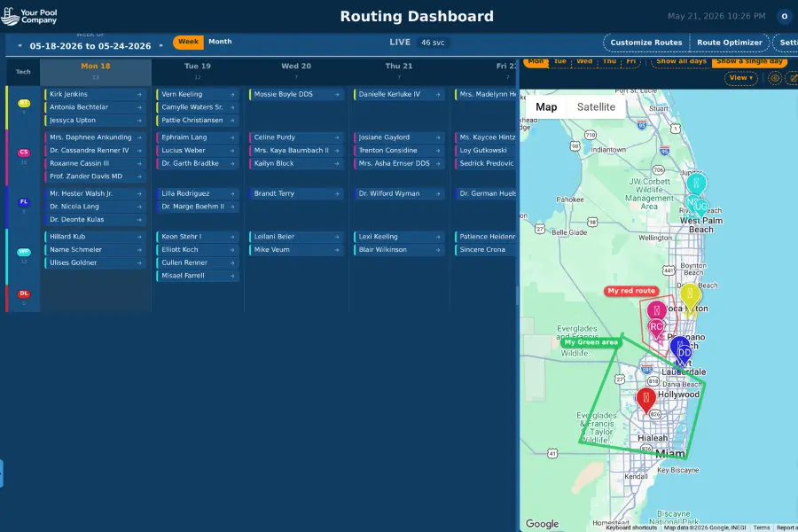Click the pink RC map pin
The height and width of the screenshot is (532, 798).
[656, 328]
